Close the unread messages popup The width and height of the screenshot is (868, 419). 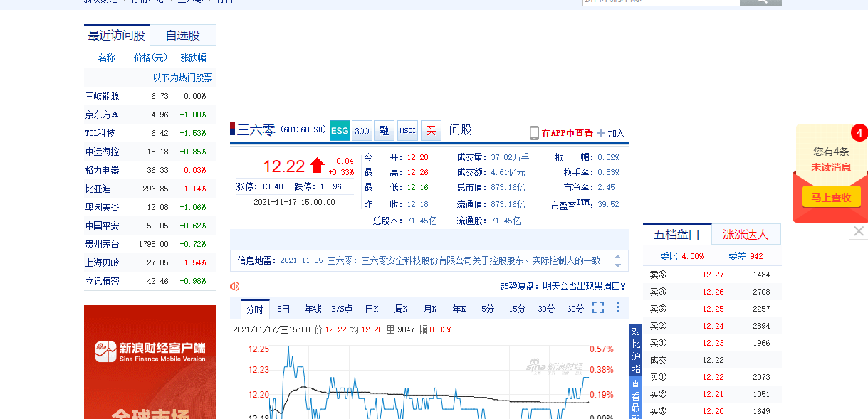pos(859,231)
